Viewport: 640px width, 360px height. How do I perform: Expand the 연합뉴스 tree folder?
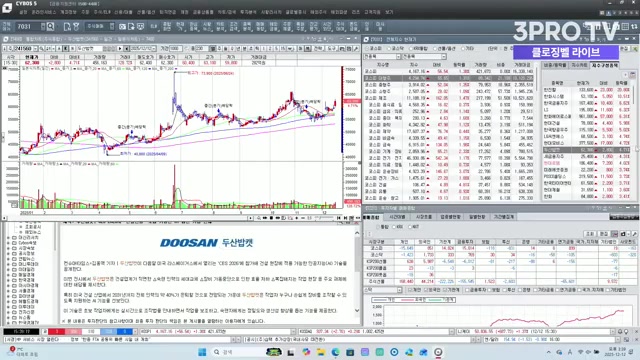pyautogui.click(x=9, y=258)
